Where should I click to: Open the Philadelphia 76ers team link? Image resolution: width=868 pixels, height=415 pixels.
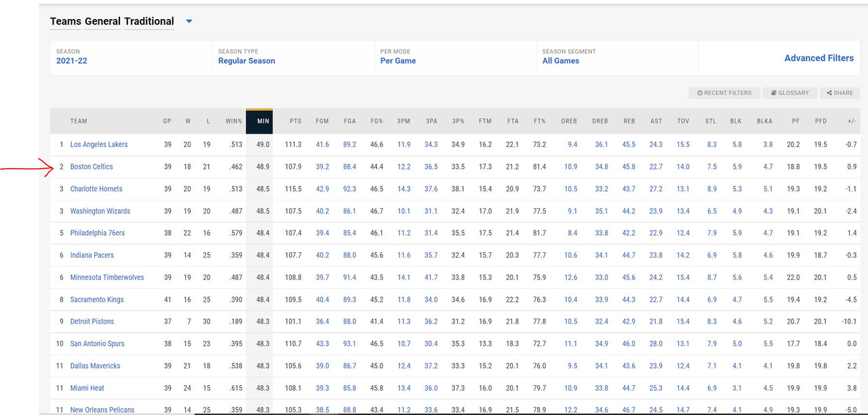(x=98, y=233)
